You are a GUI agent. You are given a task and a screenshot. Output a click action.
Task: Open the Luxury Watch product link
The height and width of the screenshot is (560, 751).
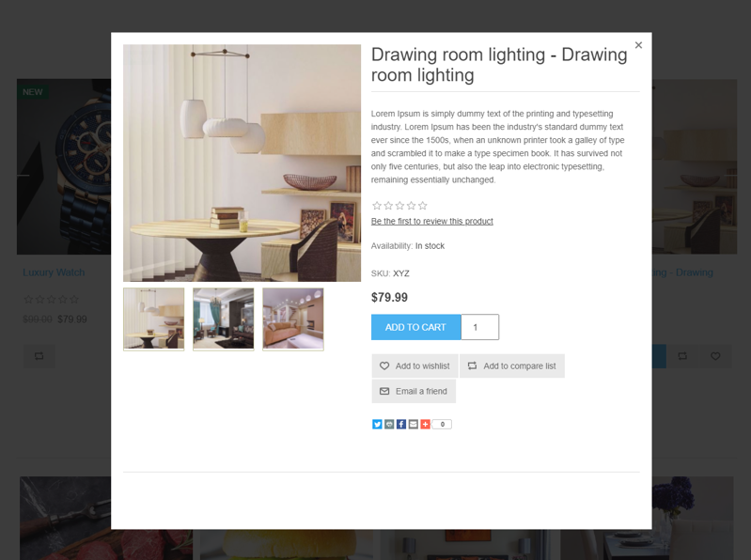point(54,272)
